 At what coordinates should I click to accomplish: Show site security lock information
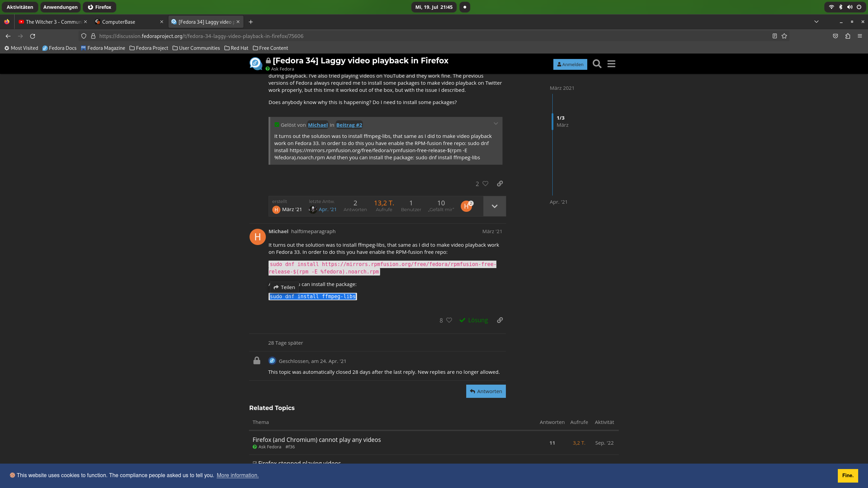(93, 36)
